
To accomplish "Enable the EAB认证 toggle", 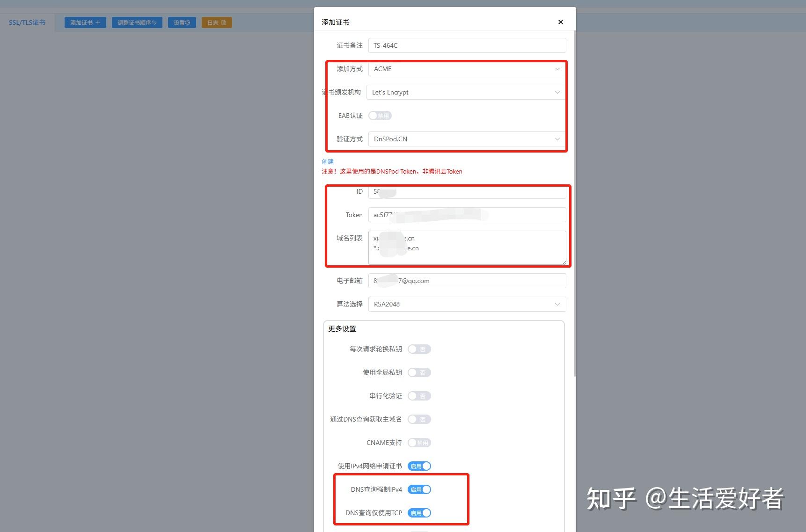I will [x=380, y=116].
